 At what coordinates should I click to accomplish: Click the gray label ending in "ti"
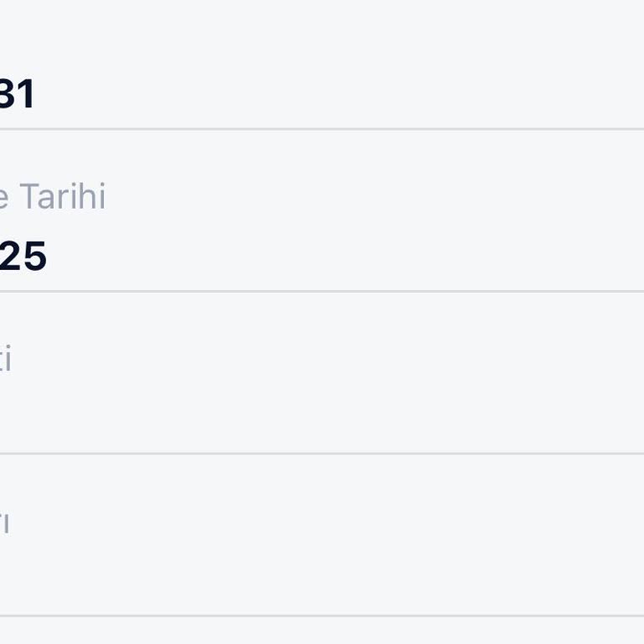[x=5, y=359]
